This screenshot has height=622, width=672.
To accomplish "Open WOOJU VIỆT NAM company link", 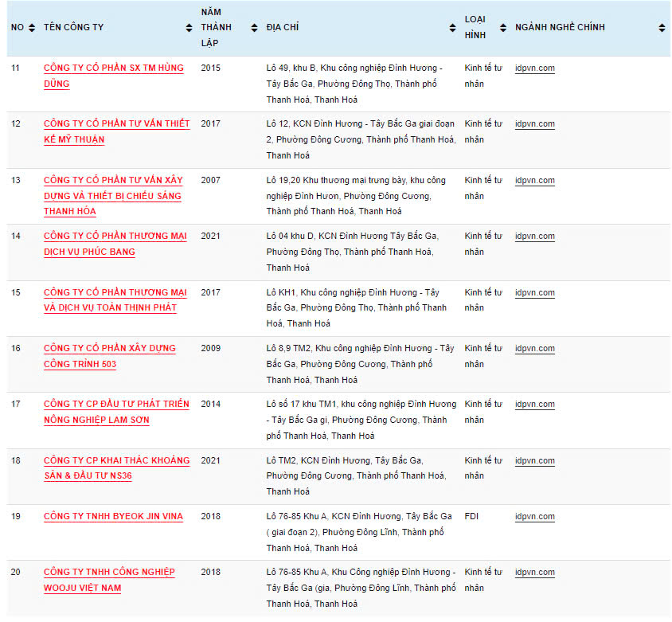I will tap(109, 580).
